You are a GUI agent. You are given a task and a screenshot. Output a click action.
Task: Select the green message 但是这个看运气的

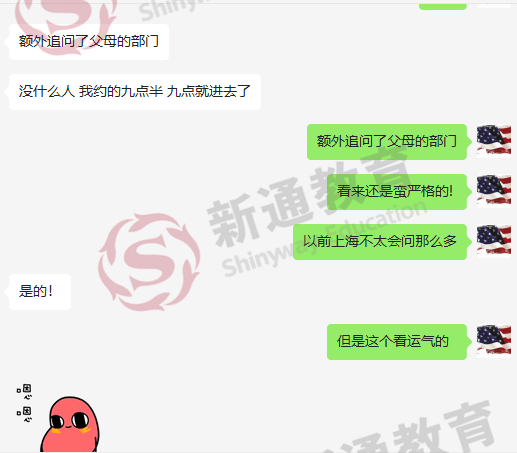click(397, 342)
